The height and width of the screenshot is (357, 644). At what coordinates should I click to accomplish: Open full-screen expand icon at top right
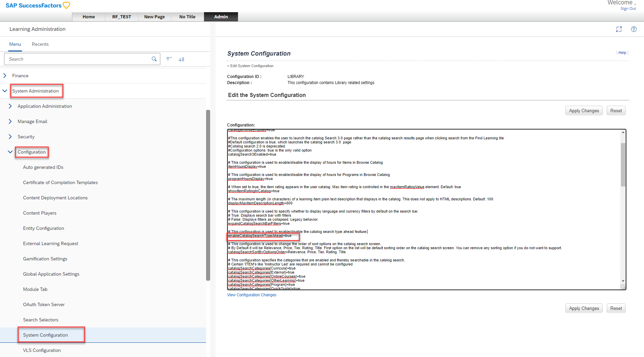pos(619,29)
